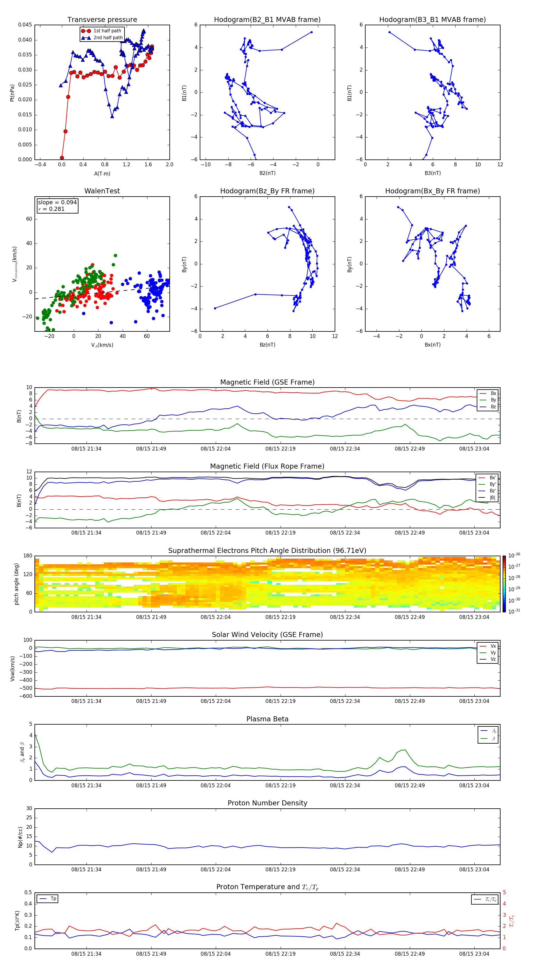Click '08/15 22:19' tick under Solar Wind panel
Image resolution: width=535 pixels, height=980 pixels.
pos(280,701)
